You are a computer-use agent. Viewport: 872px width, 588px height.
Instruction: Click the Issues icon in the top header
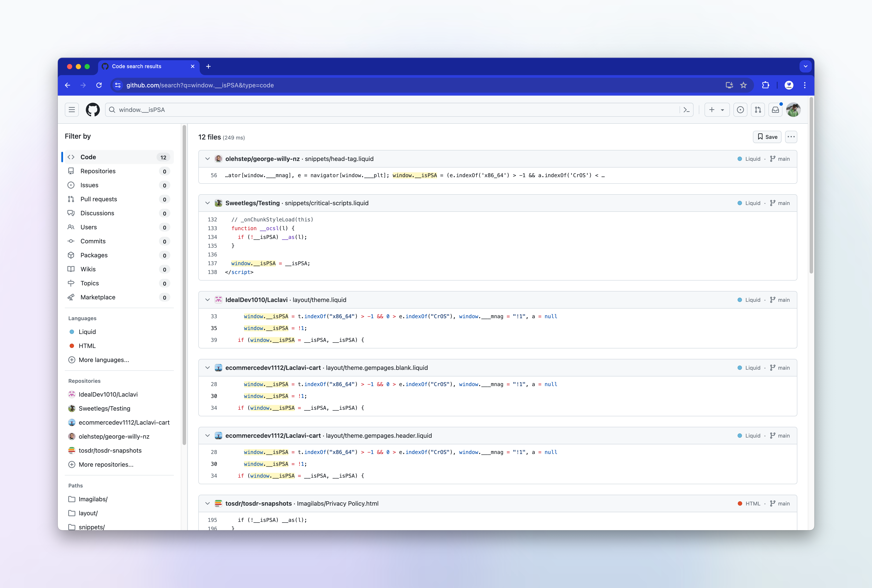pyautogui.click(x=740, y=109)
